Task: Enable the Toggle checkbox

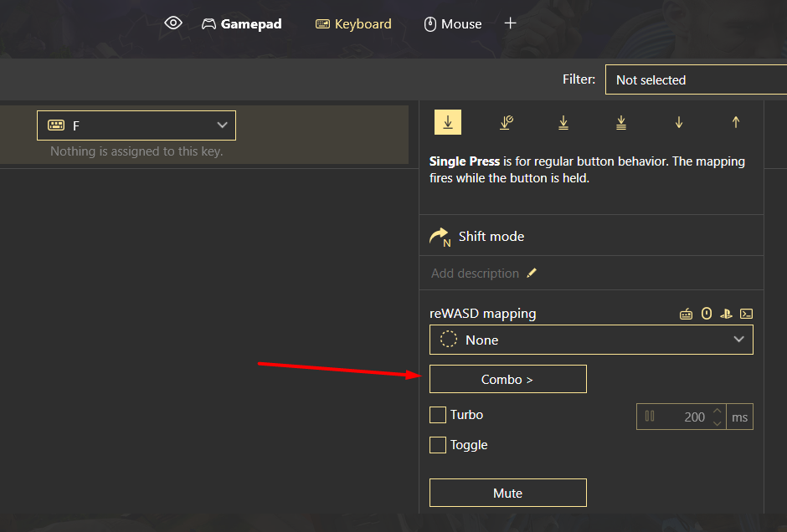Action: (x=438, y=445)
